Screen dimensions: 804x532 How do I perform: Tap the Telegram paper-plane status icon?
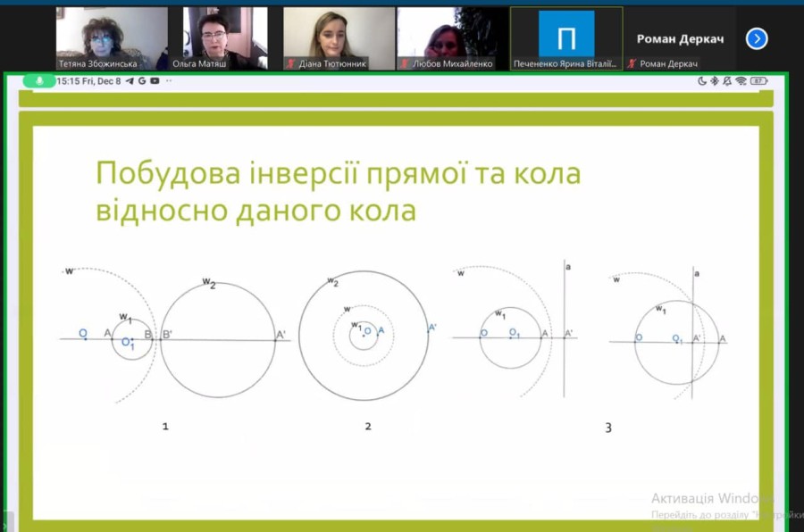pos(130,81)
